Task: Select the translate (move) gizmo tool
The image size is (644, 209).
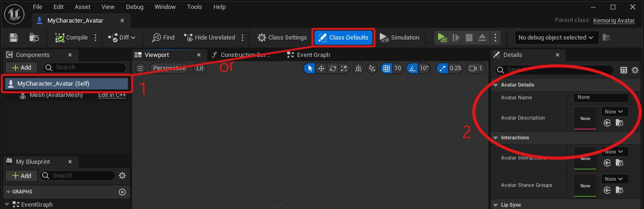Action: (x=321, y=68)
